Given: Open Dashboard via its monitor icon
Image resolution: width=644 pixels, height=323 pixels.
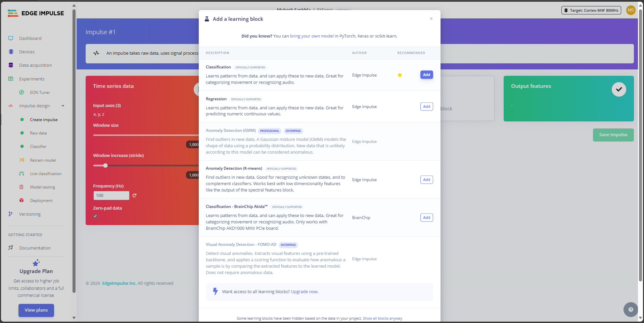Looking at the screenshot, I should click(11, 38).
